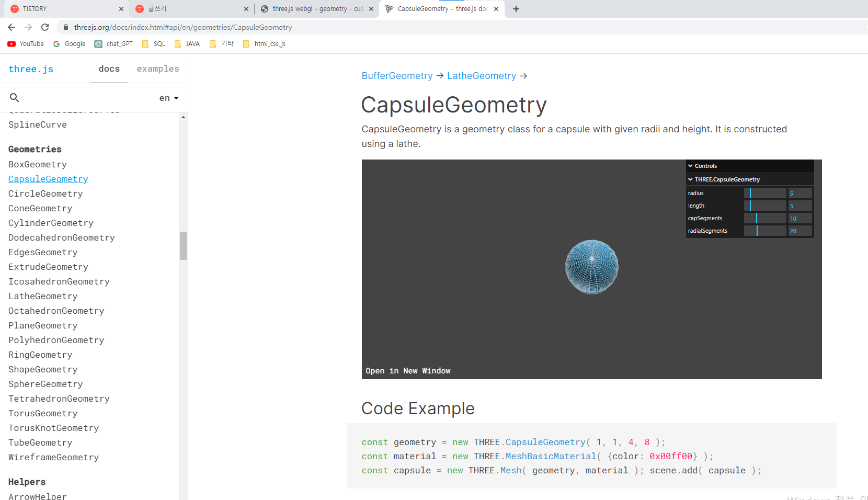This screenshot has width=868, height=500.
Task: Open CylinderGeometry docs page
Action: pos(51,223)
